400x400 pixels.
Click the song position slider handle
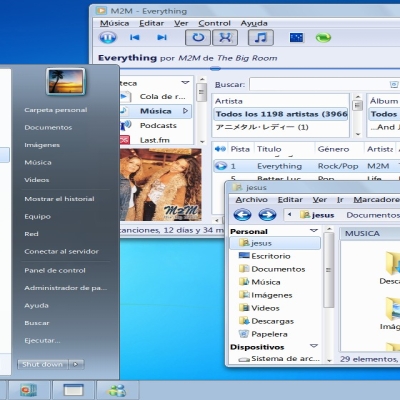pyautogui.click(x=215, y=69)
